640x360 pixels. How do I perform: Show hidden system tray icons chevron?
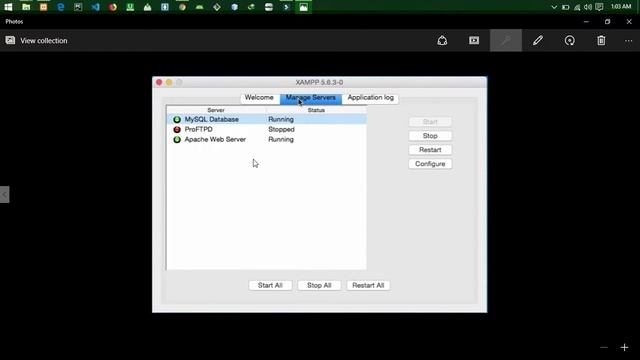tap(554, 7)
